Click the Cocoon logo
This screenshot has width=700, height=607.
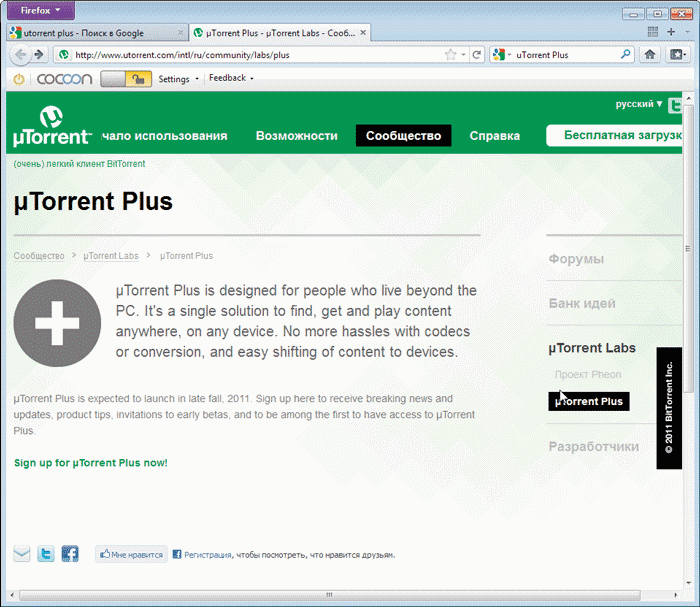coord(64,79)
